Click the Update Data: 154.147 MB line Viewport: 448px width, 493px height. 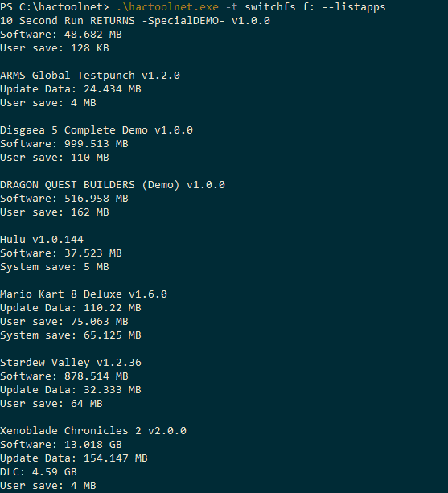[x=74, y=458]
